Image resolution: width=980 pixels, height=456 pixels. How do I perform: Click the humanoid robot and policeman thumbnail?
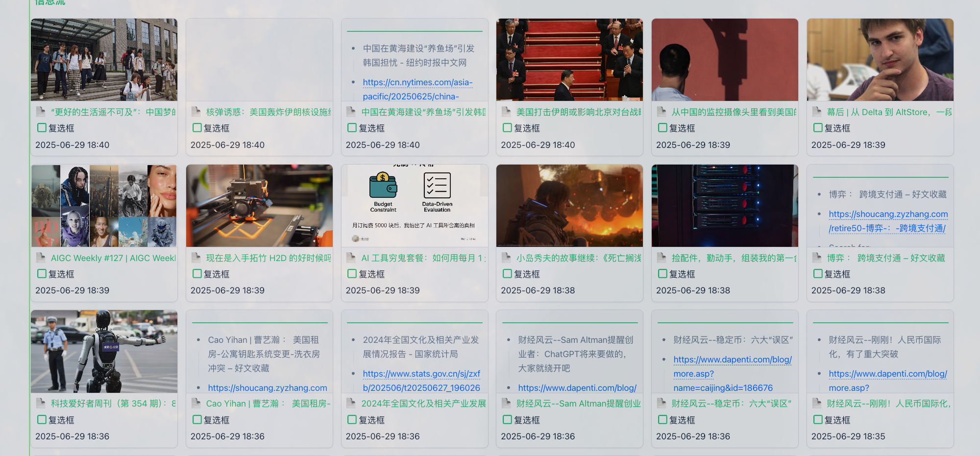coord(104,351)
